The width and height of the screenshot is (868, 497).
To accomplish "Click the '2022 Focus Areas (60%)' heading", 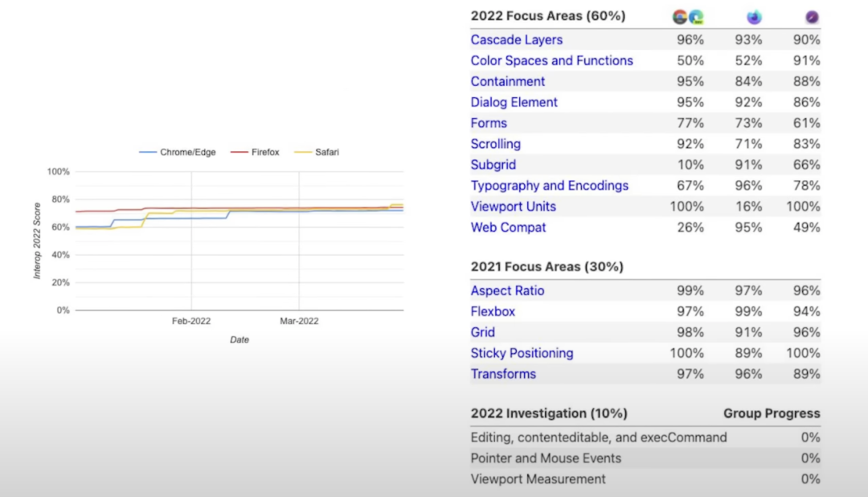I will 548,16.
